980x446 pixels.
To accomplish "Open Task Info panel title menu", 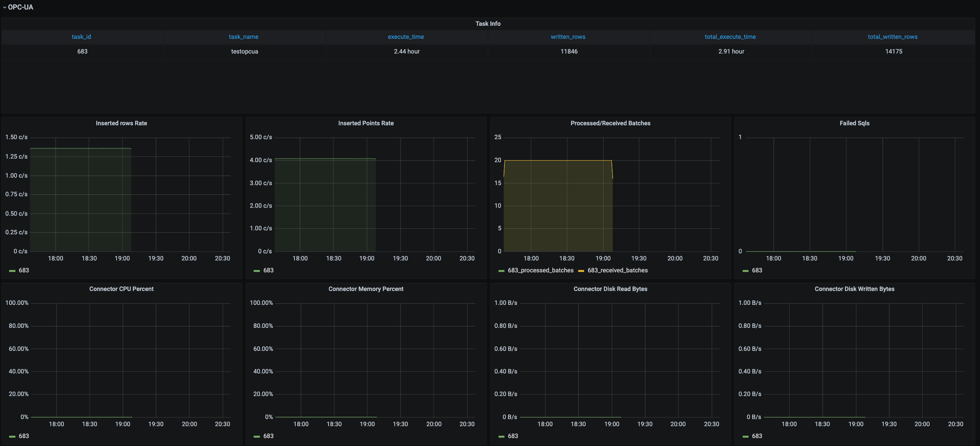I will pos(488,24).
